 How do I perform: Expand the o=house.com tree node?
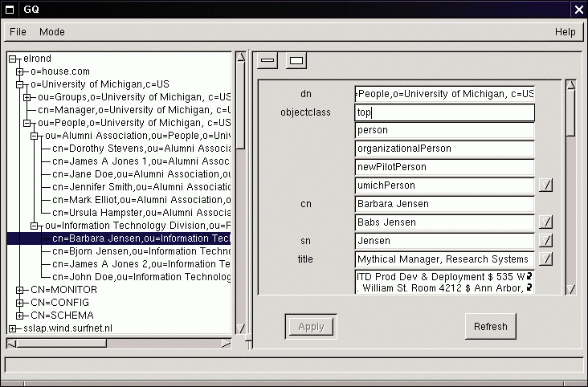(x=20, y=72)
